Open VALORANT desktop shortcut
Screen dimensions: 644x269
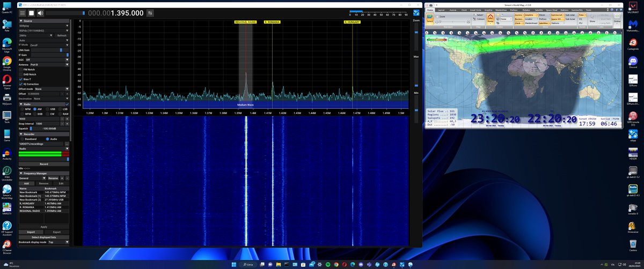pyautogui.click(x=633, y=8)
